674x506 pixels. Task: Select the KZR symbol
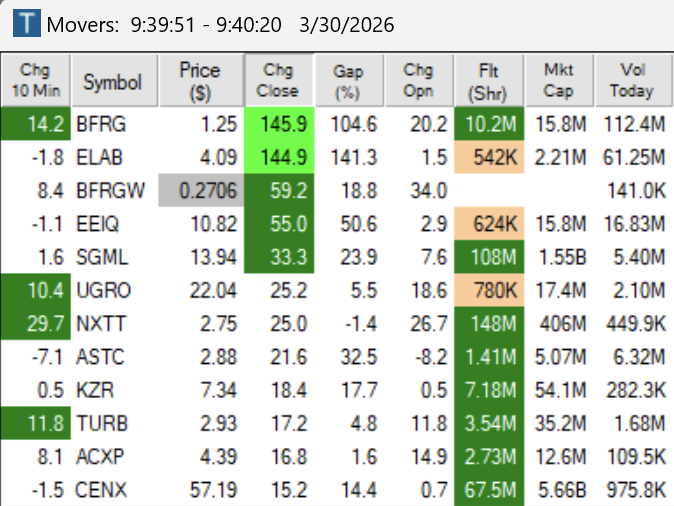tap(95, 390)
